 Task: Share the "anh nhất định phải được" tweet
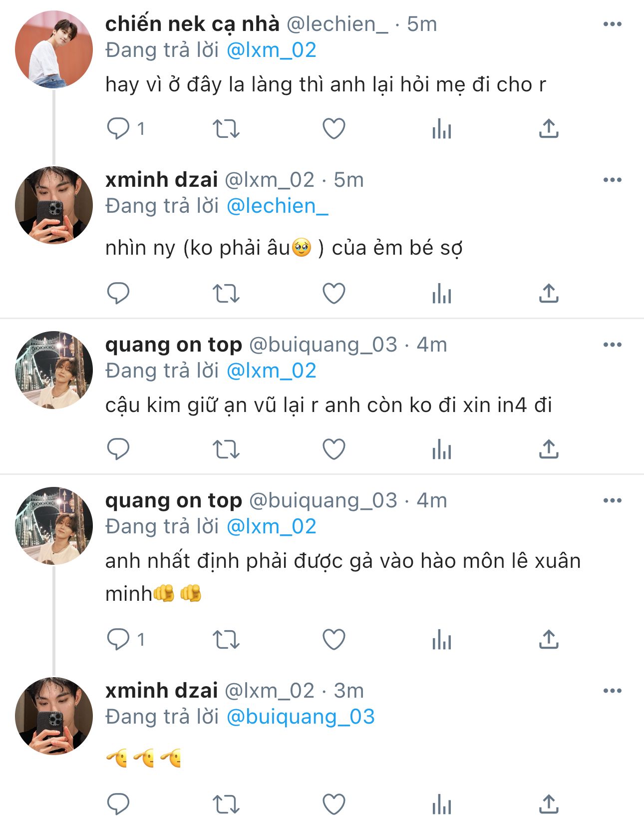tap(548, 639)
